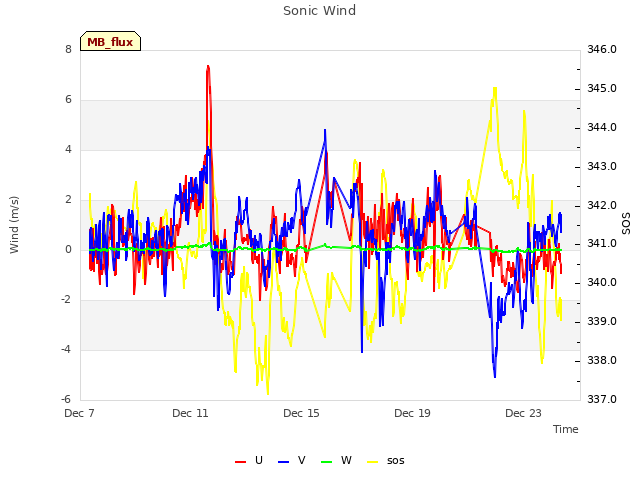Click the 342.0 tick on SOS axis
640x480 pixels.
pos(602,205)
